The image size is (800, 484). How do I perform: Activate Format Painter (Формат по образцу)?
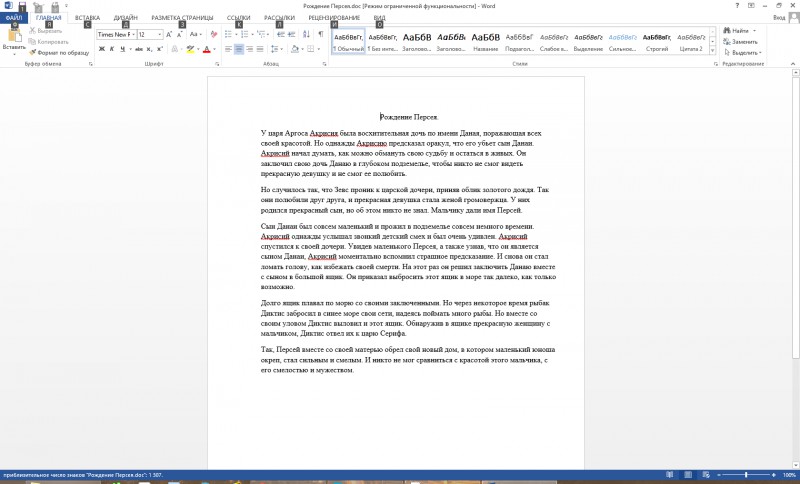[x=59, y=53]
